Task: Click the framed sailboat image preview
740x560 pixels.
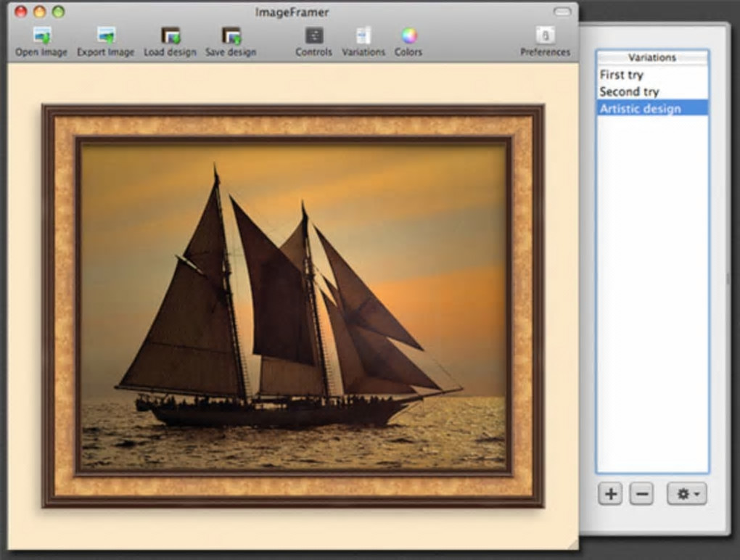Action: (x=293, y=305)
